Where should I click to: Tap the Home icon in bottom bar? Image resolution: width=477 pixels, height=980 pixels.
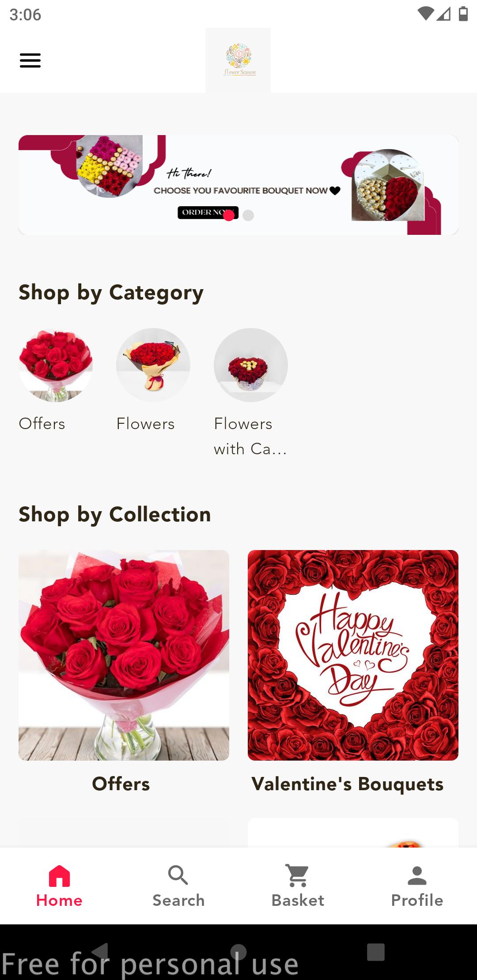[60, 876]
